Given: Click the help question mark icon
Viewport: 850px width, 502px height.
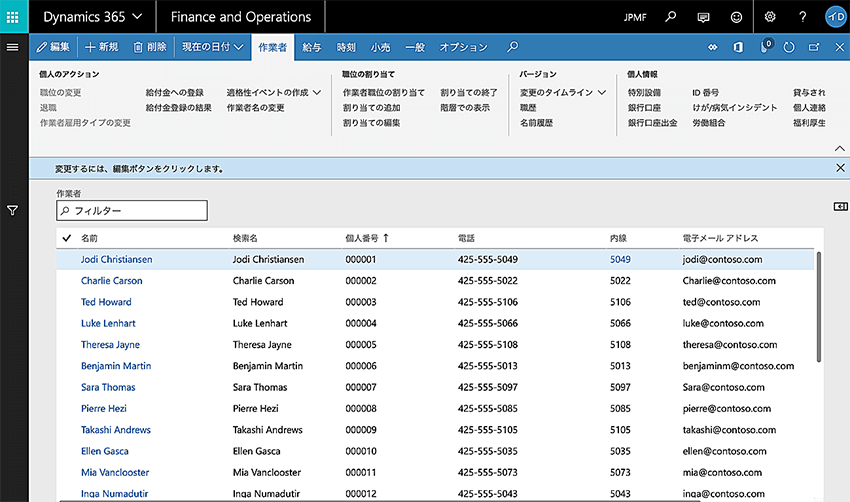Looking at the screenshot, I should [803, 17].
